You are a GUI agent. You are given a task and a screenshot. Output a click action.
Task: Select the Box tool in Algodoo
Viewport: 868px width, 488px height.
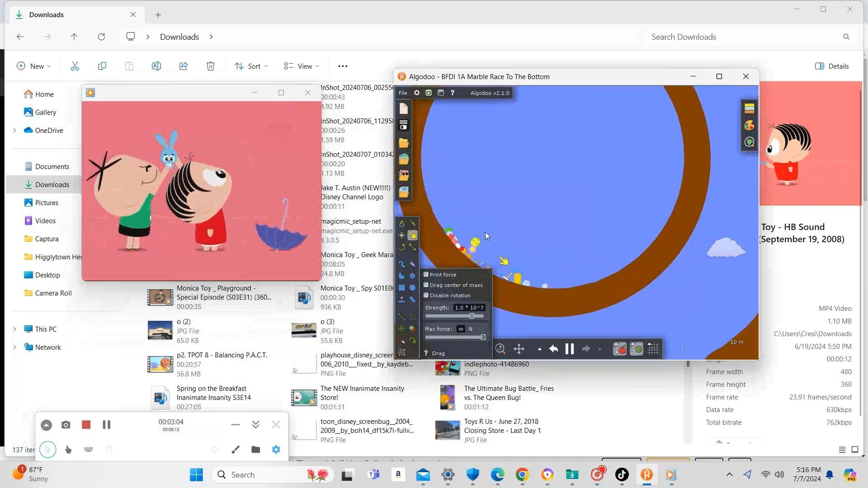(401, 287)
